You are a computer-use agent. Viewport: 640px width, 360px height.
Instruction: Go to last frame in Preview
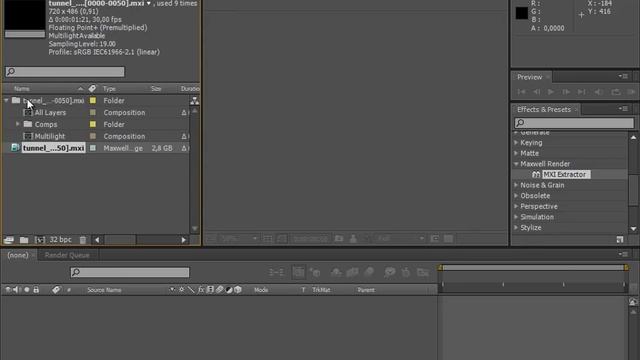(582, 92)
